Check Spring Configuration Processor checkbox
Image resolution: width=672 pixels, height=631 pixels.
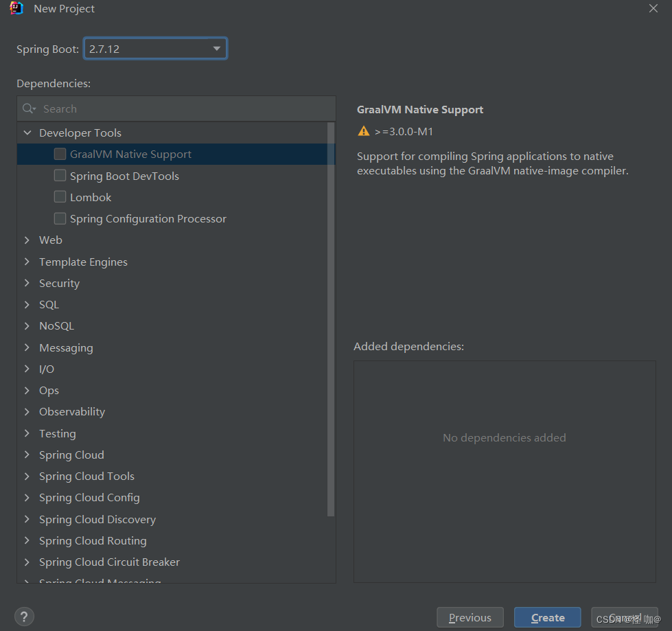click(x=60, y=218)
